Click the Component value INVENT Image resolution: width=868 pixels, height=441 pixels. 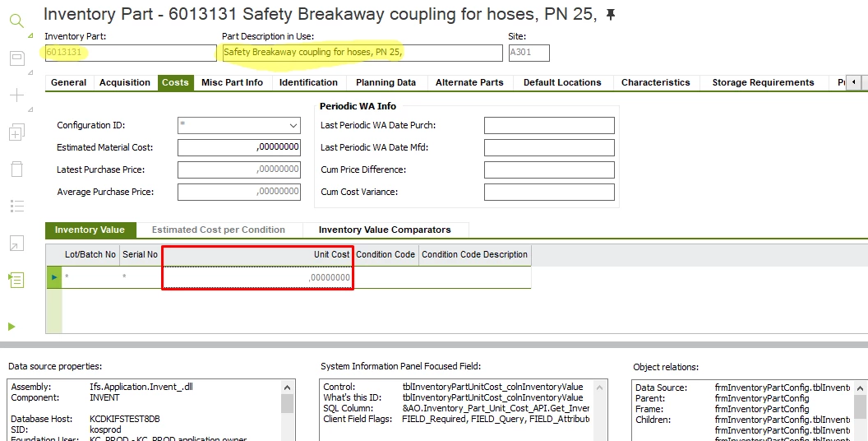(104, 397)
